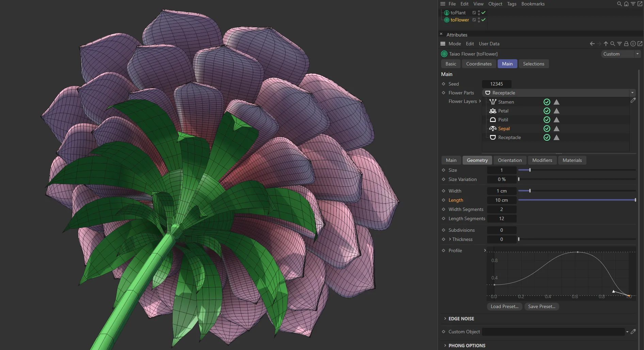Switch to the Orientation tab
This screenshot has height=350, width=644.
[x=510, y=160]
